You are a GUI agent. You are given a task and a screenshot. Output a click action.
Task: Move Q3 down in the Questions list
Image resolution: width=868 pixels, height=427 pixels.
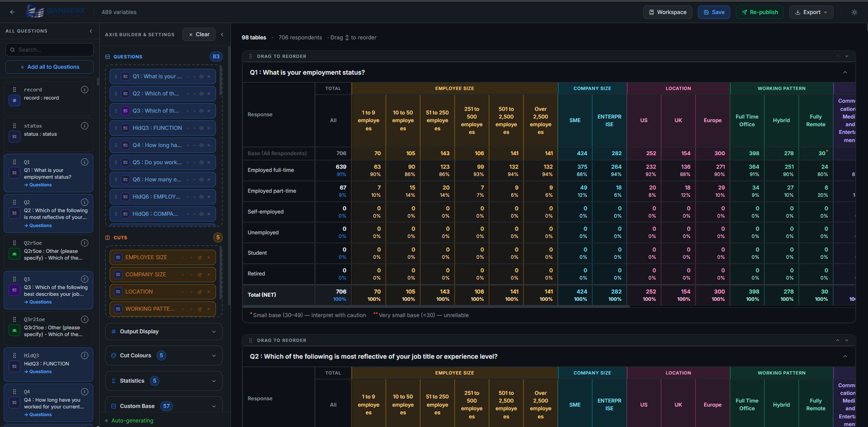point(194,111)
